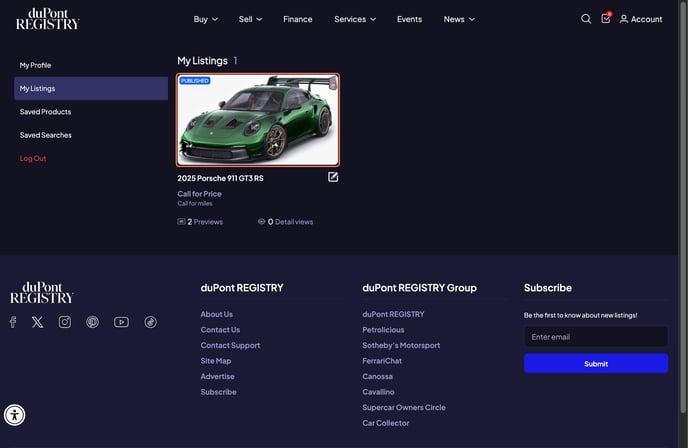Viewport: 688px width, 448px height.
Task: Click the page vertical scrollbar
Action: pos(683,206)
